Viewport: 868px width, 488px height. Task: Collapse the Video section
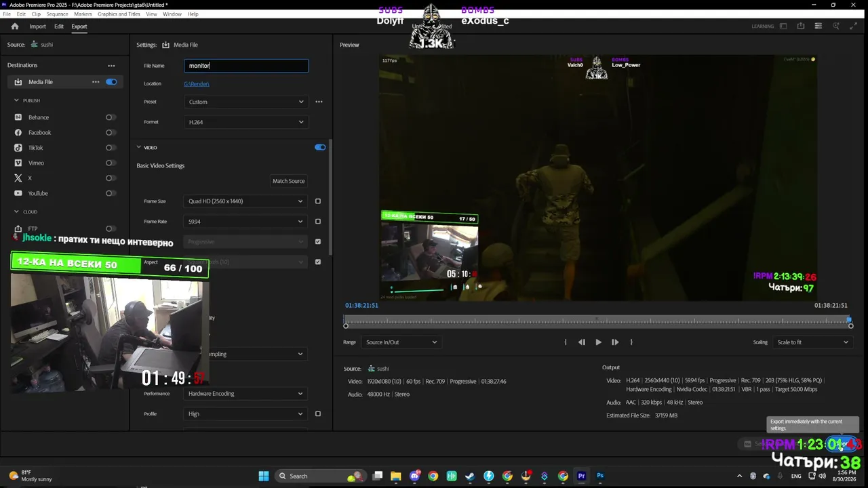click(139, 147)
